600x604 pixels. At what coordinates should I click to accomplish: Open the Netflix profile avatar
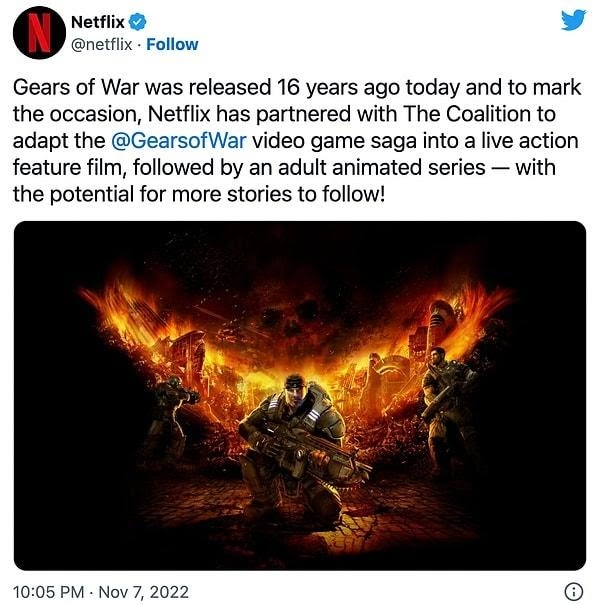[x=39, y=32]
